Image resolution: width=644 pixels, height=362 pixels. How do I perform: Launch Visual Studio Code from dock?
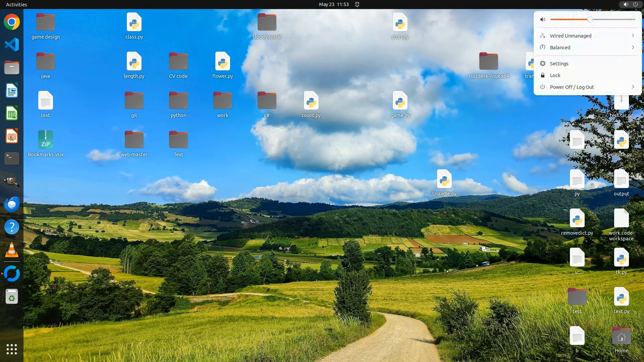point(12,45)
